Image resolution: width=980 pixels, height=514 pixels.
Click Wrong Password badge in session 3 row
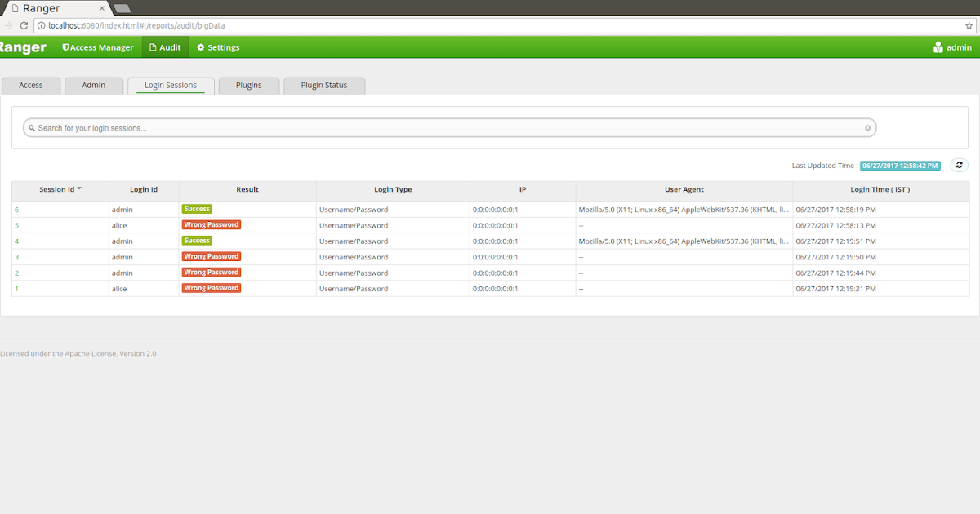(x=212, y=256)
